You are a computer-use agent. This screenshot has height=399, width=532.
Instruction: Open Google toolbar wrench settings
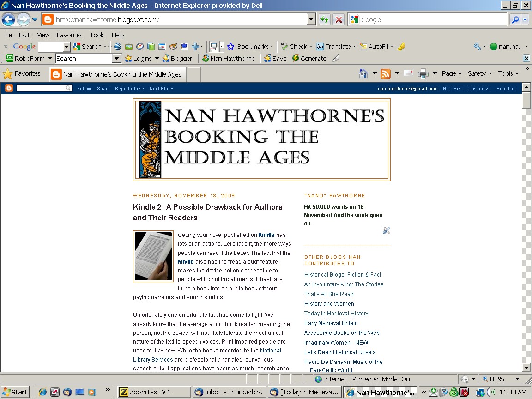pos(478,47)
